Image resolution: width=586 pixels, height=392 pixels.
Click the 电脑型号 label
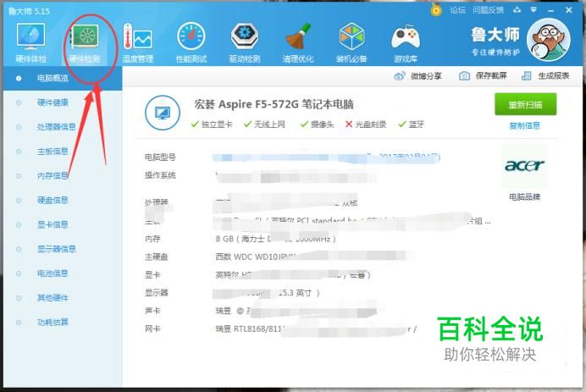pyautogui.click(x=160, y=157)
